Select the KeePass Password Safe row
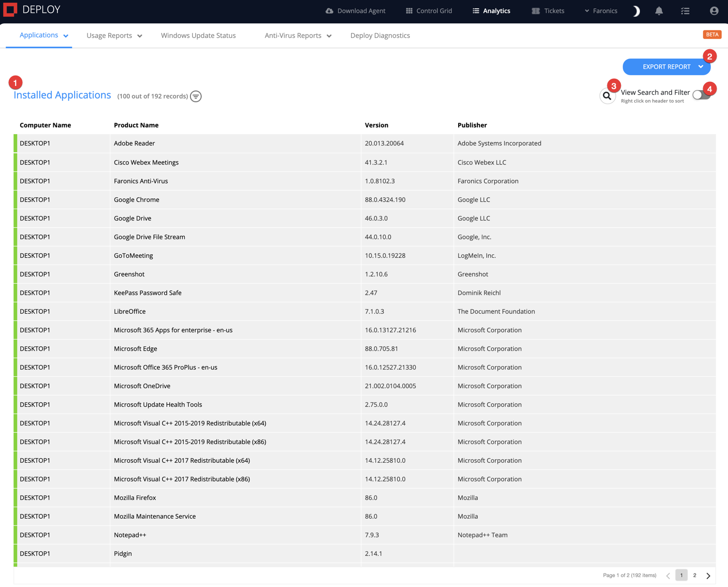 365,292
